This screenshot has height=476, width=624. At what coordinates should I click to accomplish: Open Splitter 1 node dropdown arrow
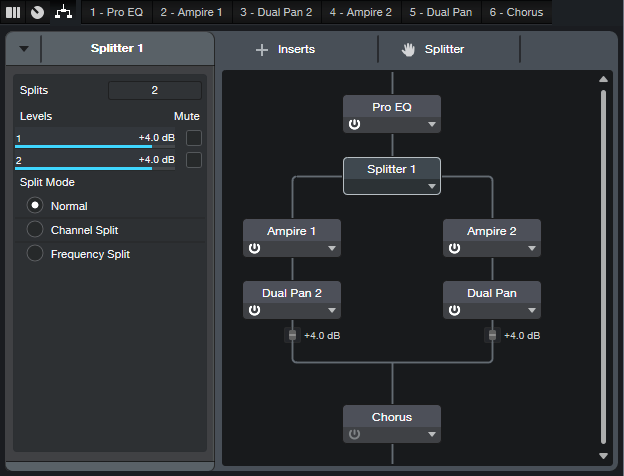coord(432,186)
